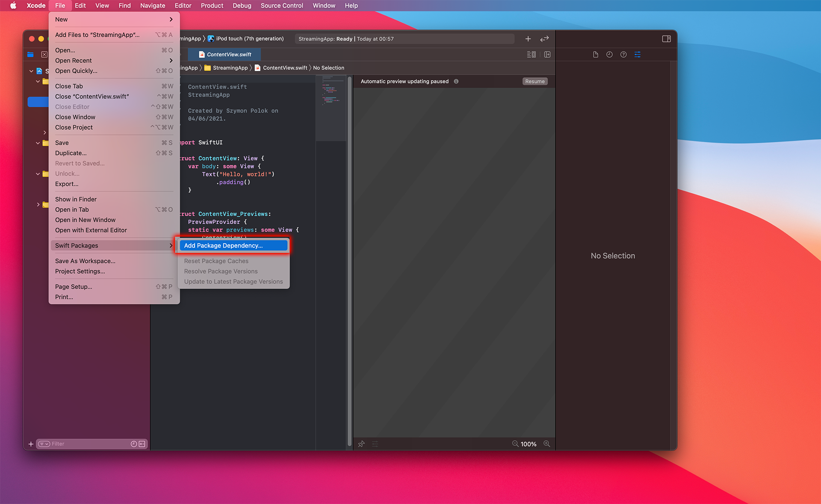Resume the automatic preview
Image resolution: width=821 pixels, height=504 pixels.
535,81
